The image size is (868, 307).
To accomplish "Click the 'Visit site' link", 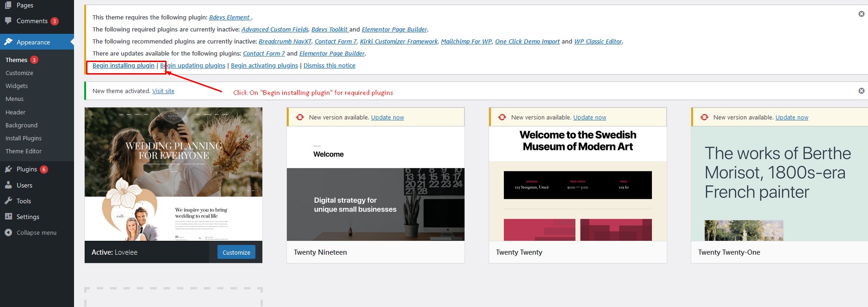I will (163, 91).
